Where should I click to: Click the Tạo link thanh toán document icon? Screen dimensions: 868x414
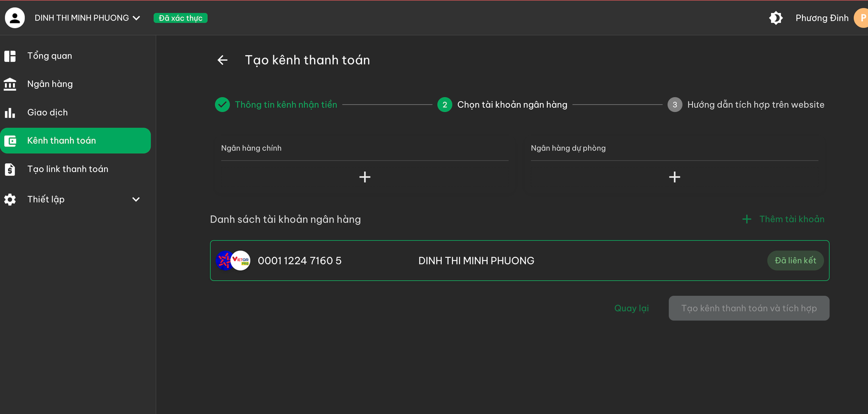click(10, 170)
